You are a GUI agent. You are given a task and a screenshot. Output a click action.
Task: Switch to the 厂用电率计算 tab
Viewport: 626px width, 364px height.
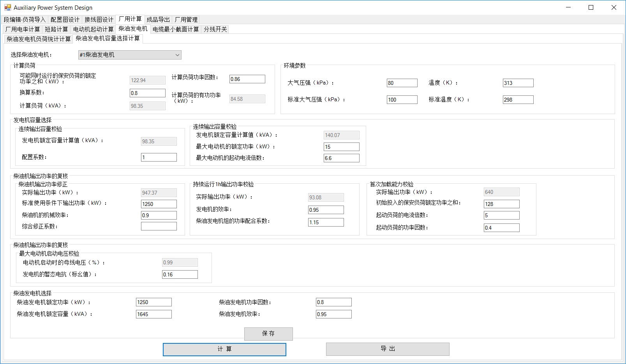[23, 29]
